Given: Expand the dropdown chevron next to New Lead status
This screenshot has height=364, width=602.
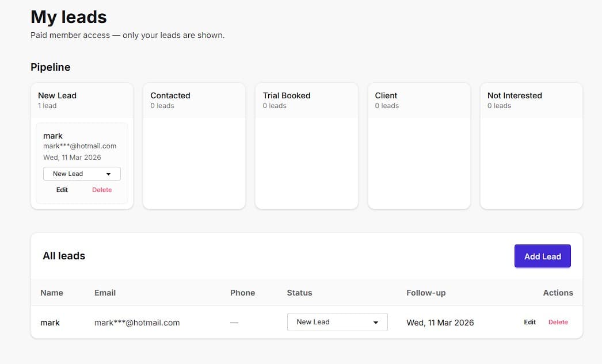Looking at the screenshot, I should [375, 322].
